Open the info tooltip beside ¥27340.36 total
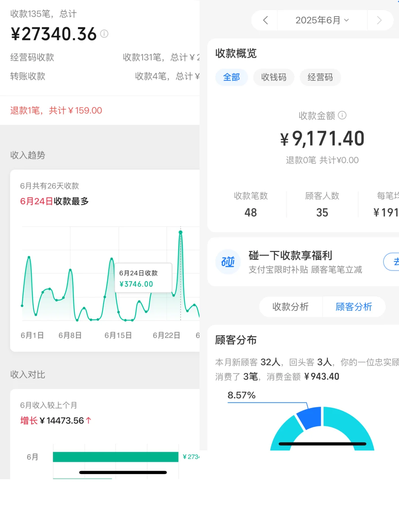 coord(104,34)
